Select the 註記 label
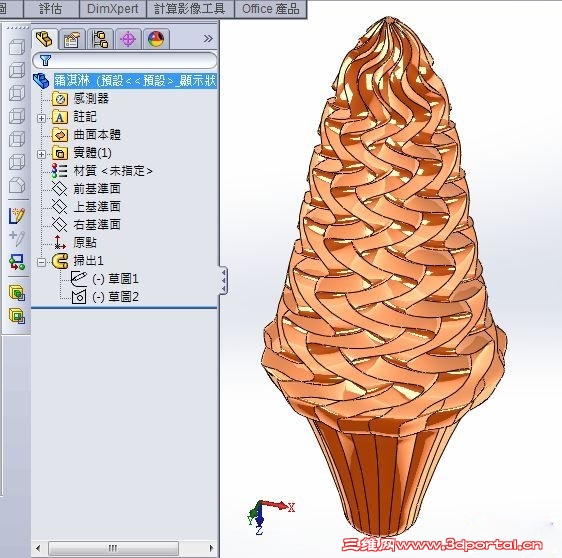The height and width of the screenshot is (558, 562). (85, 117)
